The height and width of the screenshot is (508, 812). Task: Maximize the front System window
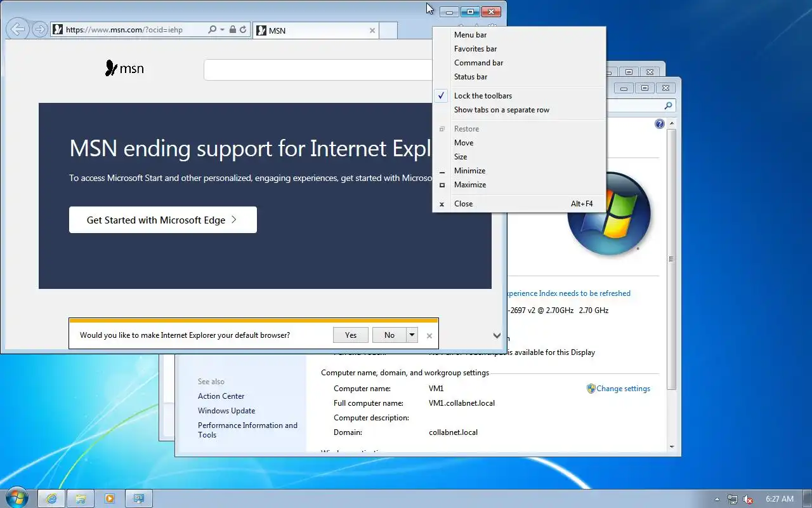tap(645, 88)
